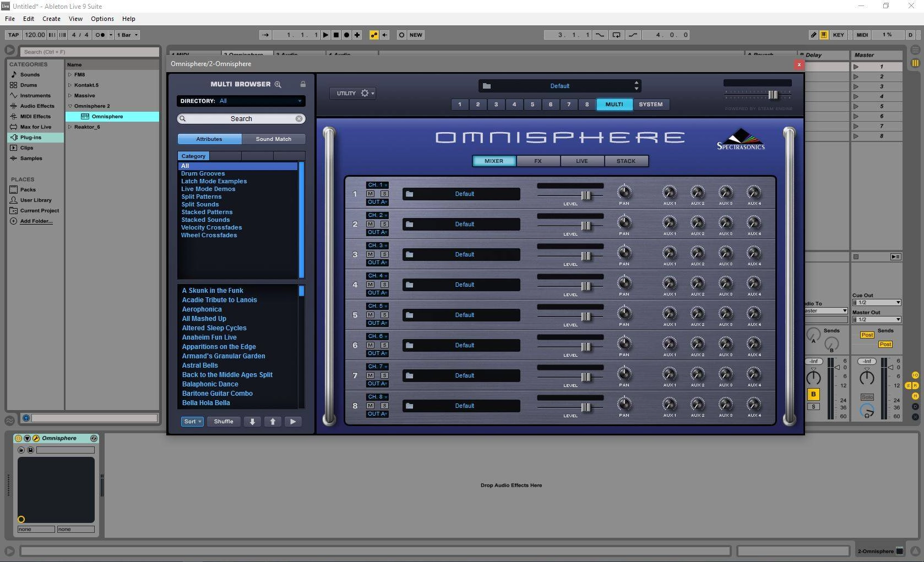
Task: Click the TAP tempo button
Action: [14, 35]
